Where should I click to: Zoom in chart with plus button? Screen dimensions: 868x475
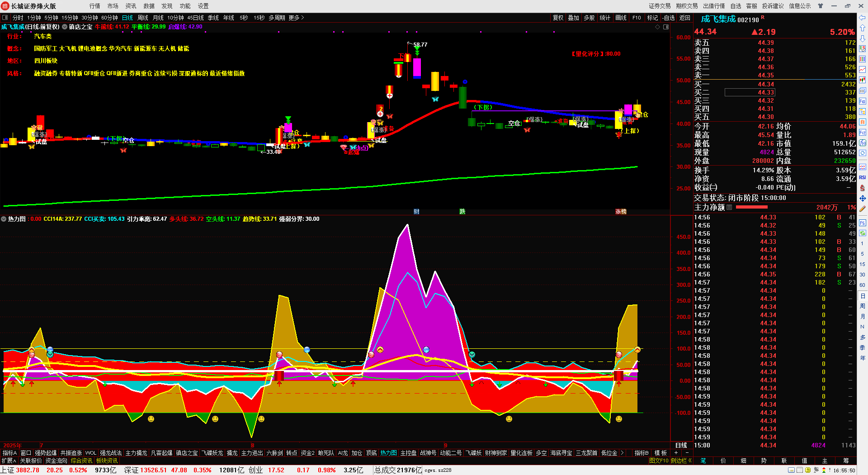coord(676,453)
